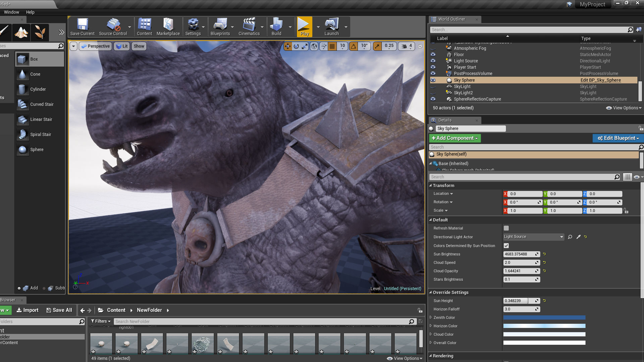Toggle grid snapping in viewport

point(332,46)
